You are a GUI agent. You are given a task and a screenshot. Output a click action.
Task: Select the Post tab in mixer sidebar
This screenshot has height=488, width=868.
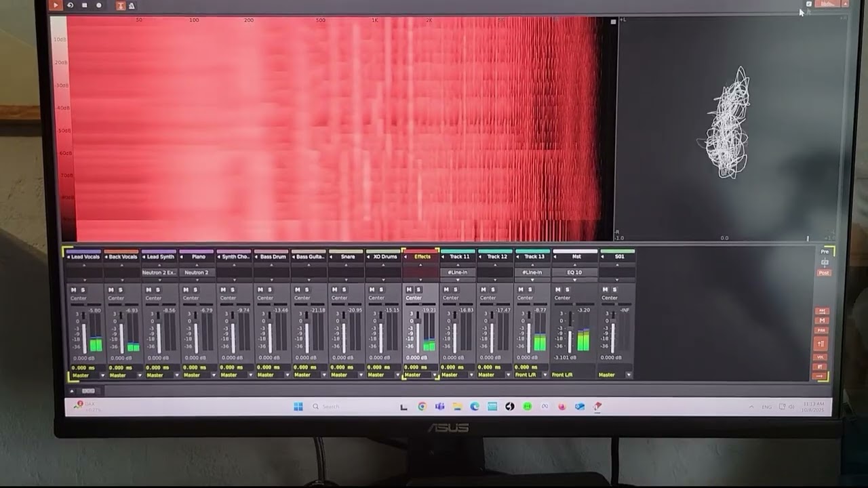tap(824, 272)
